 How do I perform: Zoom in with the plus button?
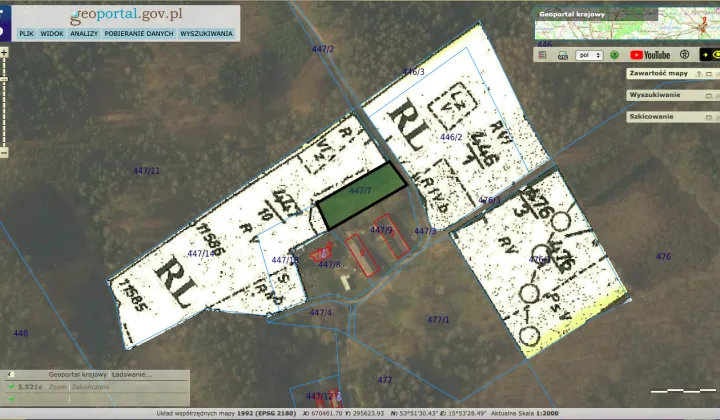pyautogui.click(x=4, y=52)
